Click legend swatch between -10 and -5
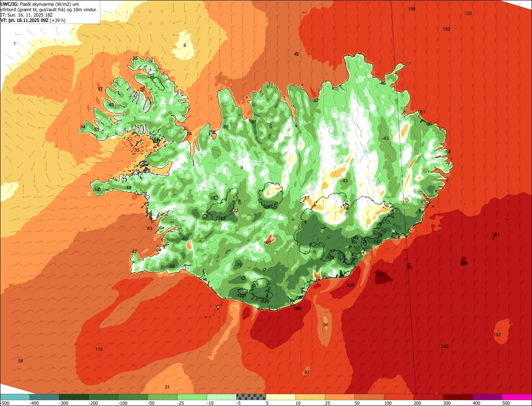 click(x=222, y=397)
